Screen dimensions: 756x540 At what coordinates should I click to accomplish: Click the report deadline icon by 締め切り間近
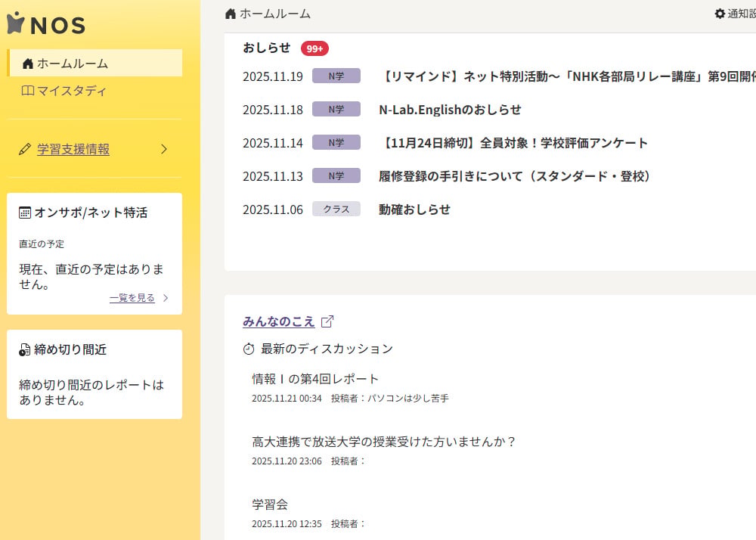(25, 349)
